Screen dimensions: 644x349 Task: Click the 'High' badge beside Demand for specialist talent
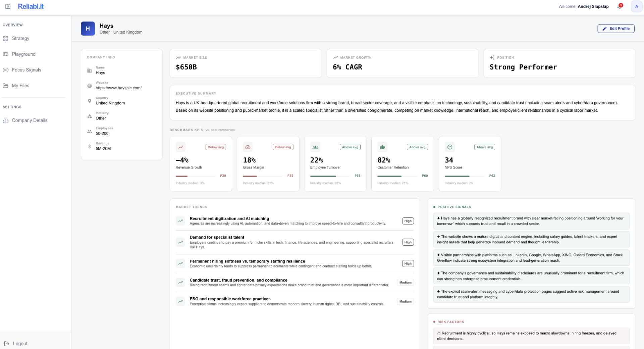407,242
